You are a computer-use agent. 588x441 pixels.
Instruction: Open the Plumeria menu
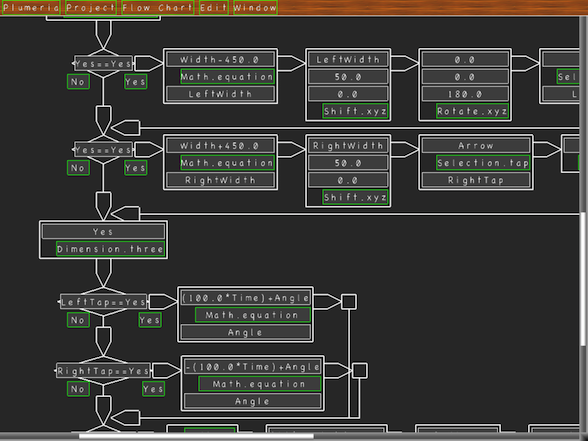tap(31, 8)
